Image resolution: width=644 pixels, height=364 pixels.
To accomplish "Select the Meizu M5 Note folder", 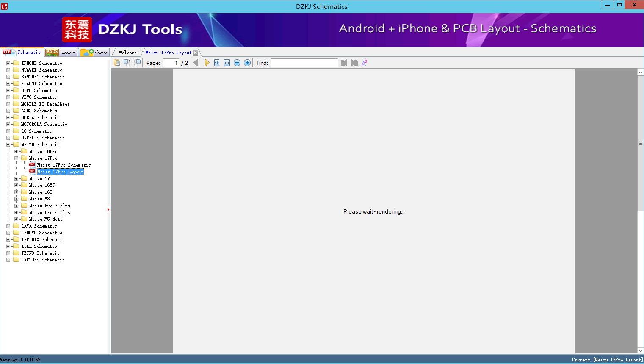I will coord(46,219).
